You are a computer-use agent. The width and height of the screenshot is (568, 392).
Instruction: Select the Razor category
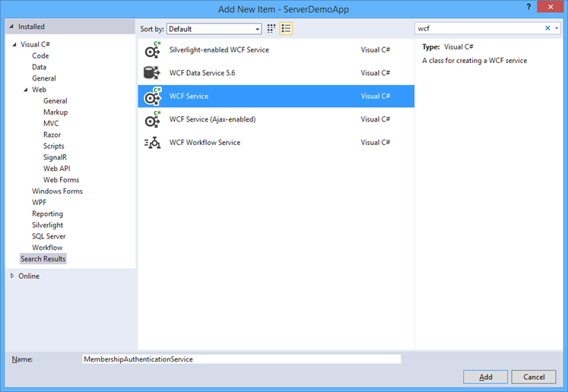(52, 134)
